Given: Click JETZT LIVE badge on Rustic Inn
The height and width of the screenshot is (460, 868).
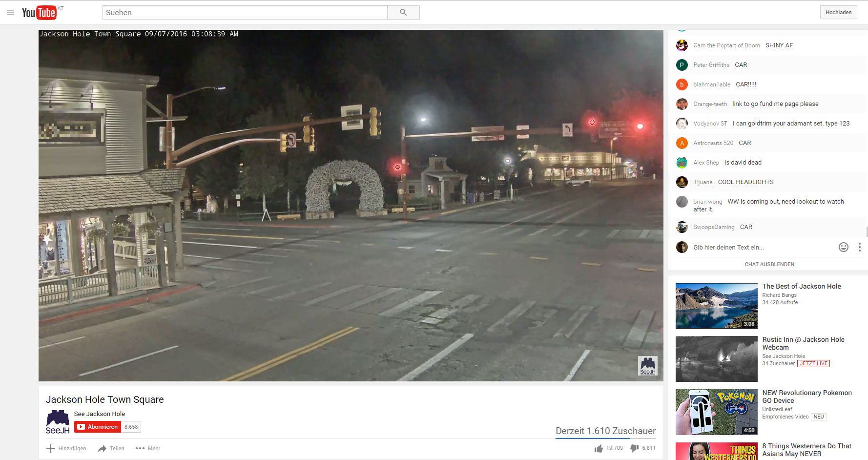Looking at the screenshot, I should tap(813, 364).
